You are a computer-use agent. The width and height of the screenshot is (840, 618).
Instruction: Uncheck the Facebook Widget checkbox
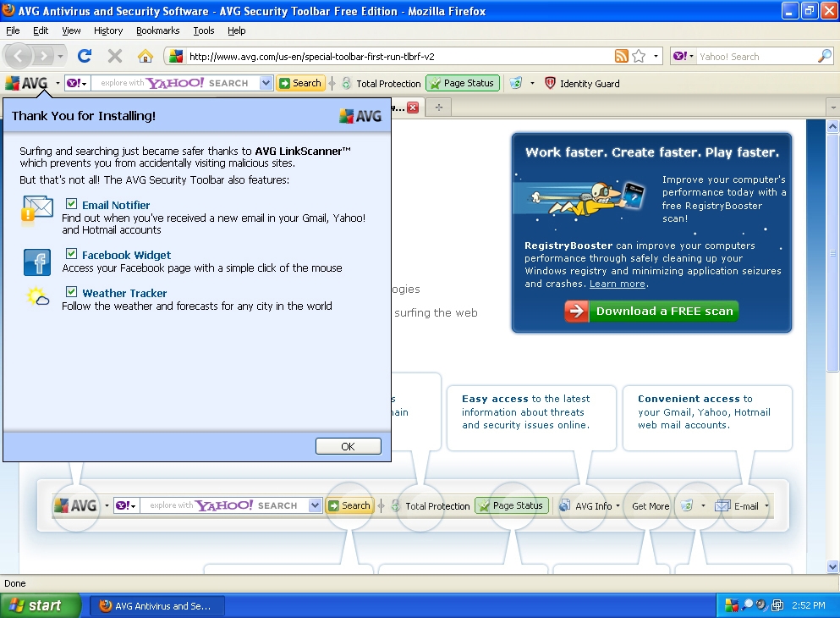coord(71,253)
